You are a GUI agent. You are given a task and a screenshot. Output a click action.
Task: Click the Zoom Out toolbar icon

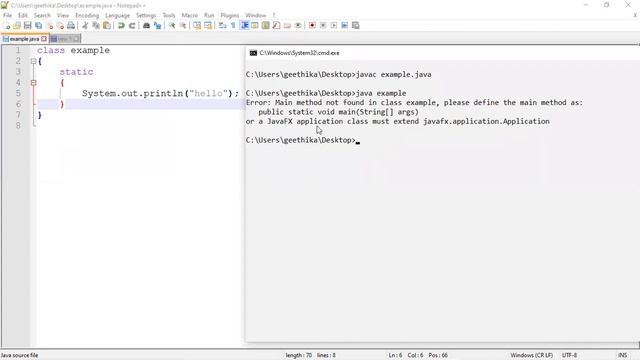coord(183,25)
